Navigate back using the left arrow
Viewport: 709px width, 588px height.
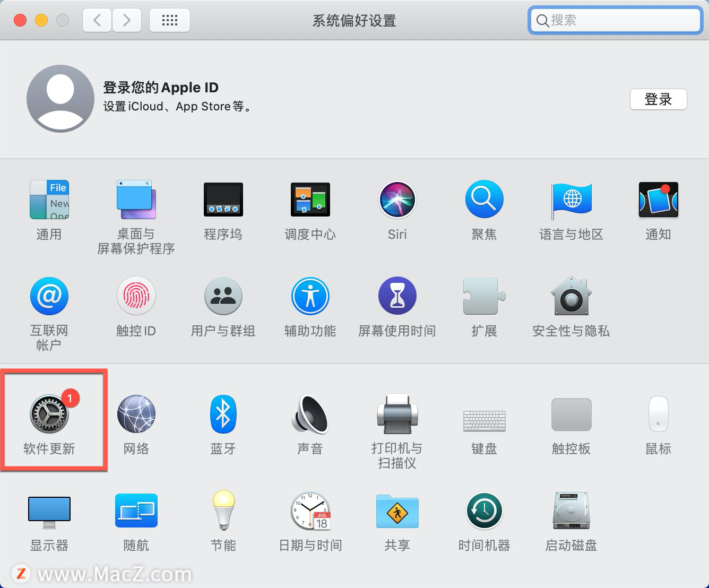click(97, 20)
